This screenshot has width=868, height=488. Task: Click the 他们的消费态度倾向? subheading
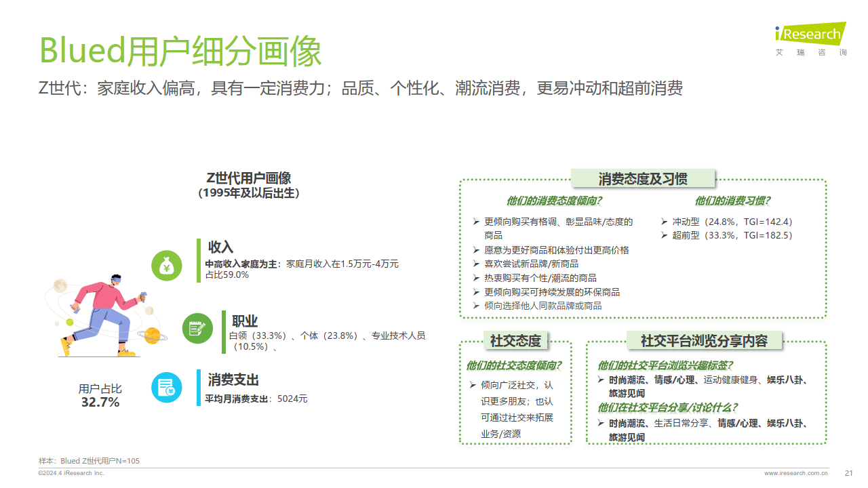[x=554, y=201]
